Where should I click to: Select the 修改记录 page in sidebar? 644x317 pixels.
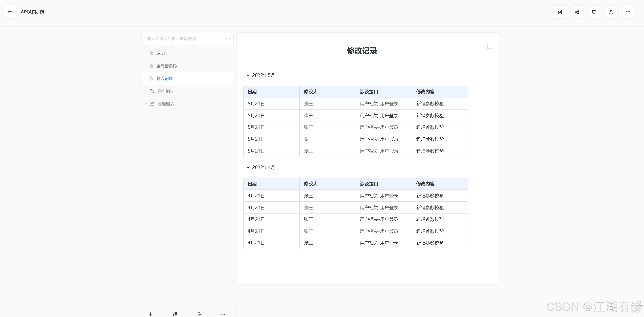coord(164,78)
